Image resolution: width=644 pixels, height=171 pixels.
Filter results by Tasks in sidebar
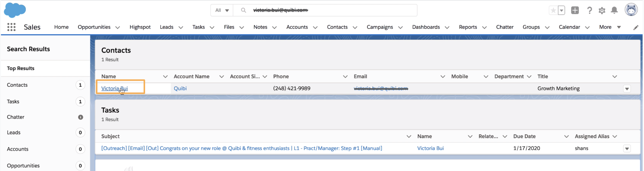(x=45, y=101)
